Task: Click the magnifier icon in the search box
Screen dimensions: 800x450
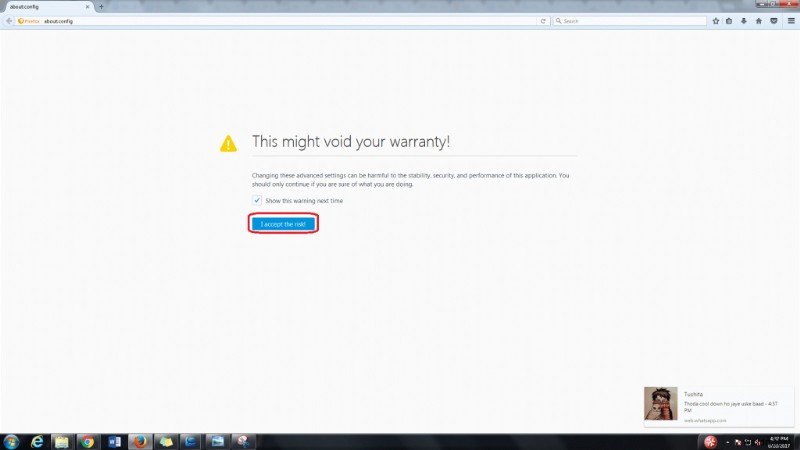Action: tap(559, 21)
